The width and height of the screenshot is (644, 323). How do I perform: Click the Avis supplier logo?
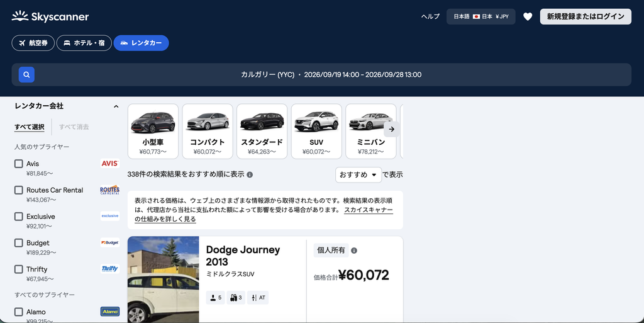[x=109, y=163]
